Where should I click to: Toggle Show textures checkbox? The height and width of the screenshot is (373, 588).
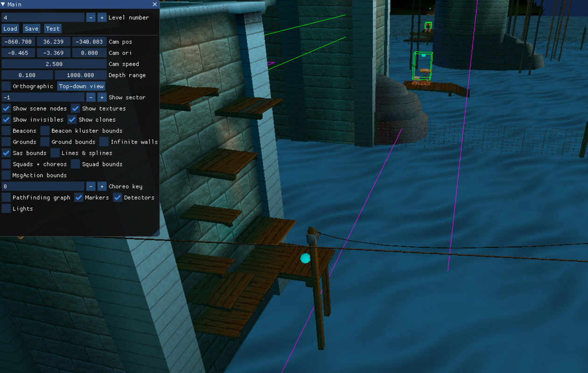click(x=76, y=109)
